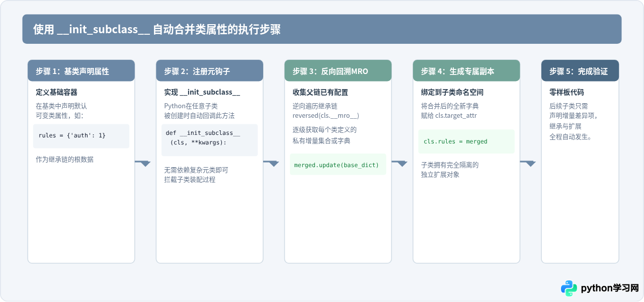Image resolution: width=644 pixels, height=302 pixels.
Task: Click the "步骤 3：反向回溯MRO" header
Action: (338, 71)
